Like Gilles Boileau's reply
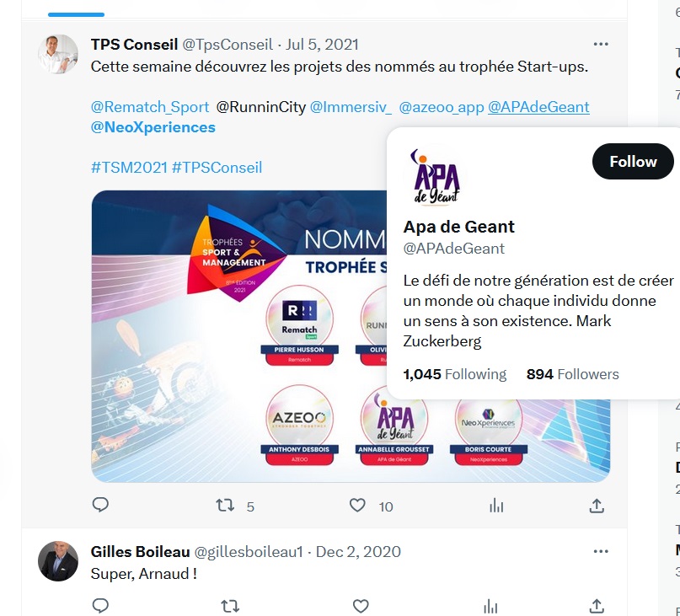The height and width of the screenshot is (616, 680). tap(361, 606)
